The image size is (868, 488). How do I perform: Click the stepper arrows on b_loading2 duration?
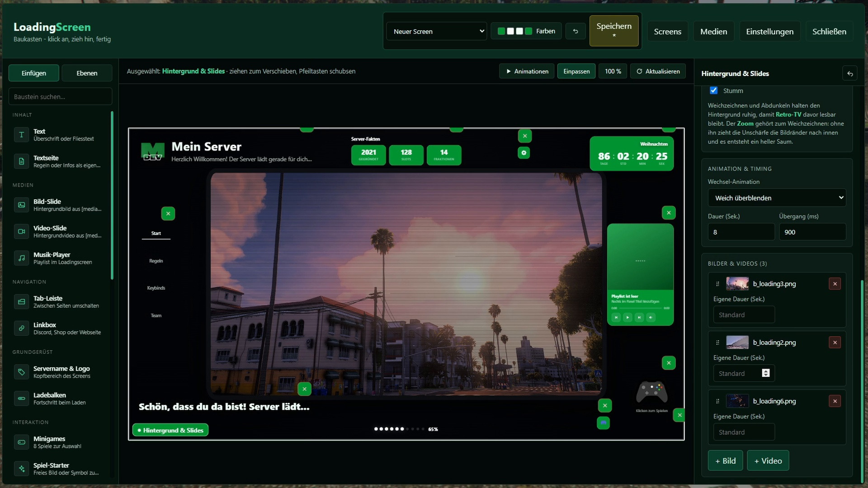(x=766, y=373)
